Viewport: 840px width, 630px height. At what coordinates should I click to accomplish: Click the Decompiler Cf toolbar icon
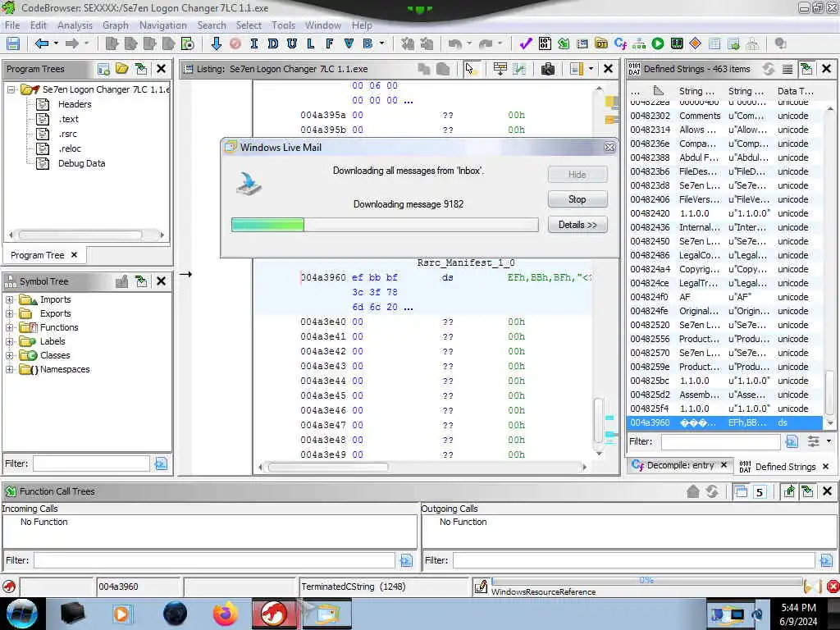tap(620, 44)
